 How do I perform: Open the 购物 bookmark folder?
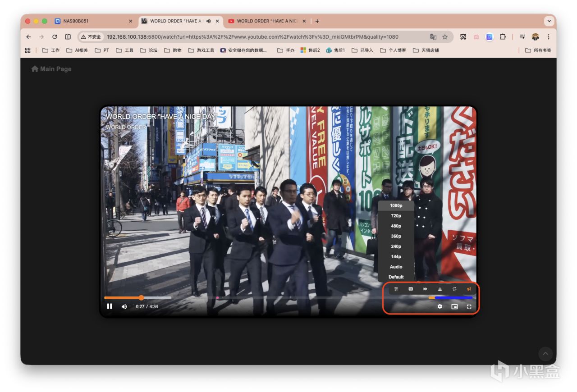click(x=173, y=50)
